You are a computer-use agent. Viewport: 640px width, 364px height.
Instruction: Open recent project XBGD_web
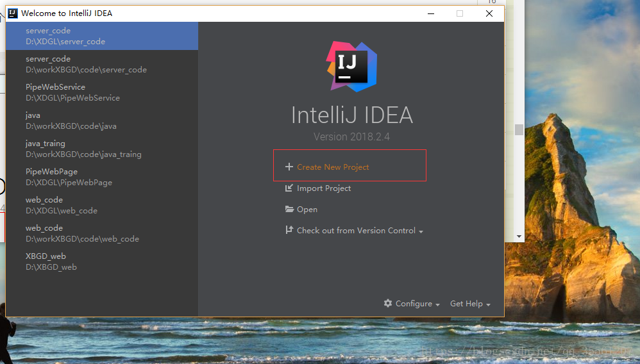point(102,261)
